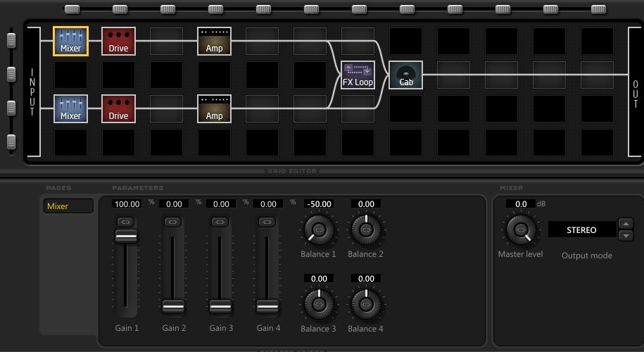Screen dimensions: 644x352
Task: Click the Balance 1 knob
Action: (x=319, y=230)
